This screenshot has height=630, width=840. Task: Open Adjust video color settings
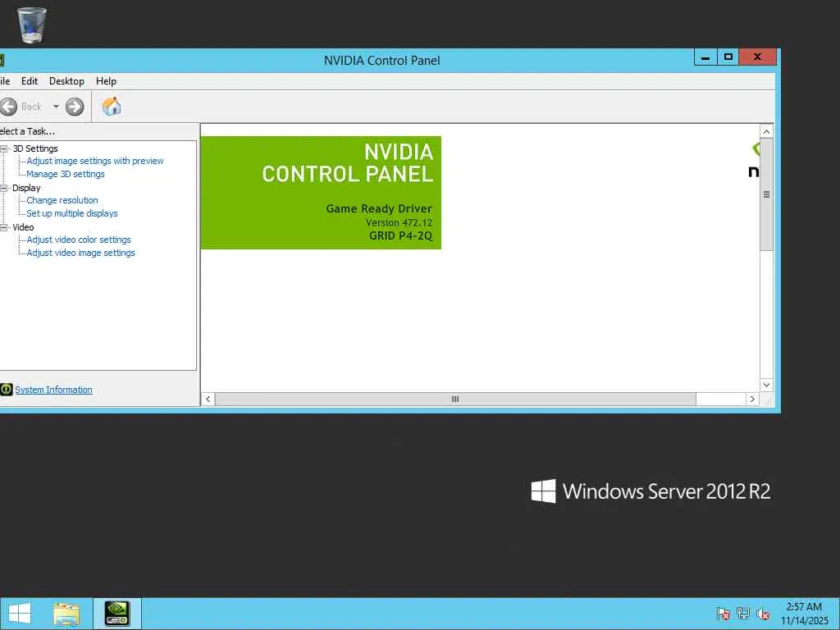(x=79, y=240)
